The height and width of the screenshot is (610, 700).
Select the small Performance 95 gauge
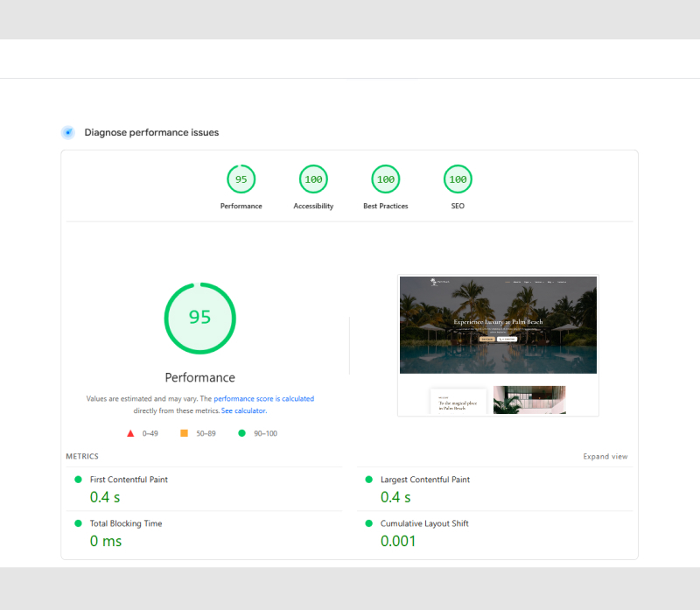point(241,179)
